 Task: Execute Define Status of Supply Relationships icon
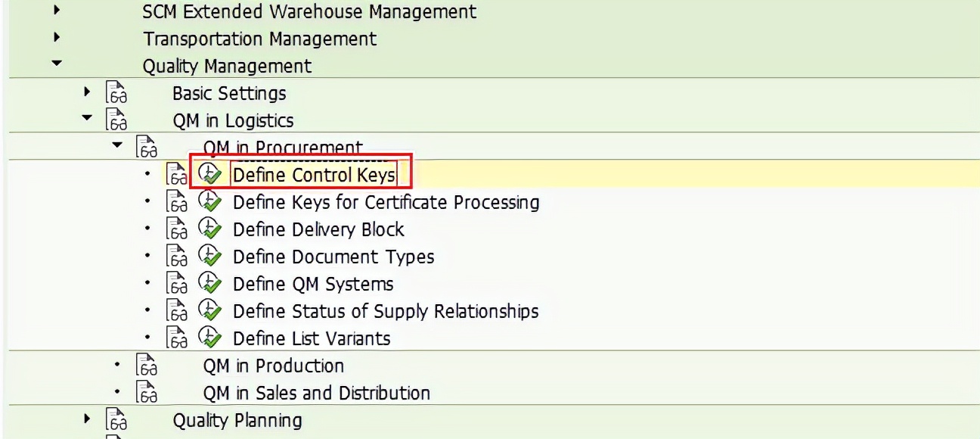pyautogui.click(x=209, y=311)
